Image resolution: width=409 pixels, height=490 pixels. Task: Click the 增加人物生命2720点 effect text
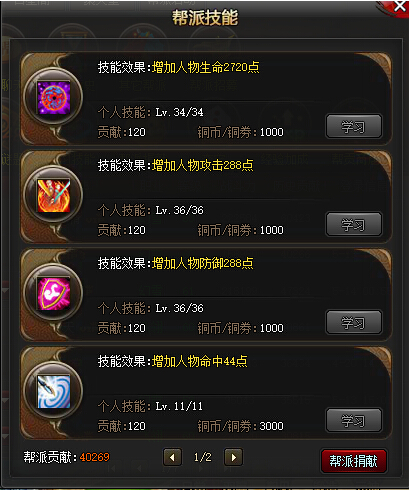[205, 67]
